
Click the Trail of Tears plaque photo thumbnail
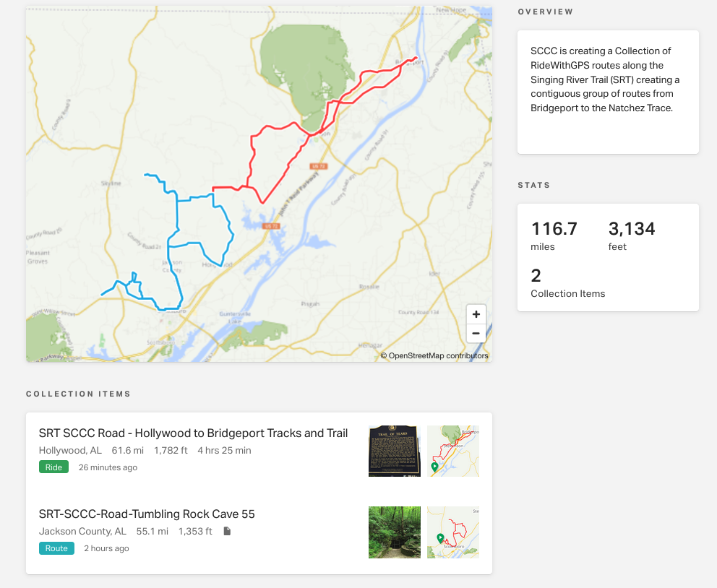tap(394, 450)
